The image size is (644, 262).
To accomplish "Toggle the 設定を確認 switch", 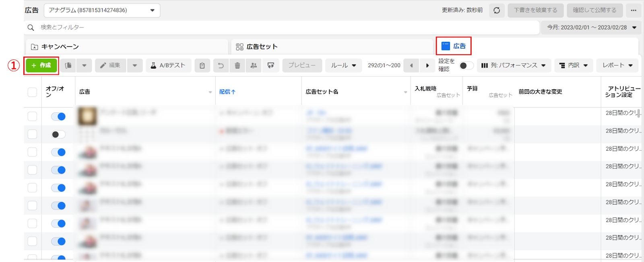I will point(466,65).
